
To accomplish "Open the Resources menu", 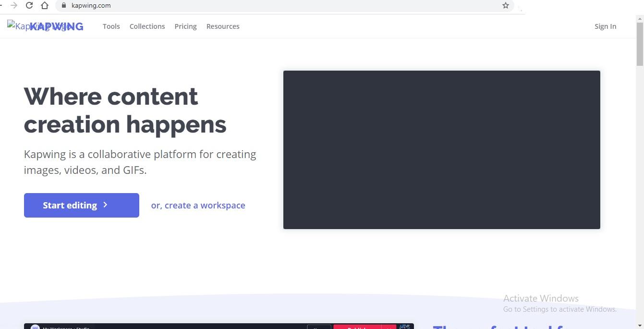I will (x=223, y=26).
